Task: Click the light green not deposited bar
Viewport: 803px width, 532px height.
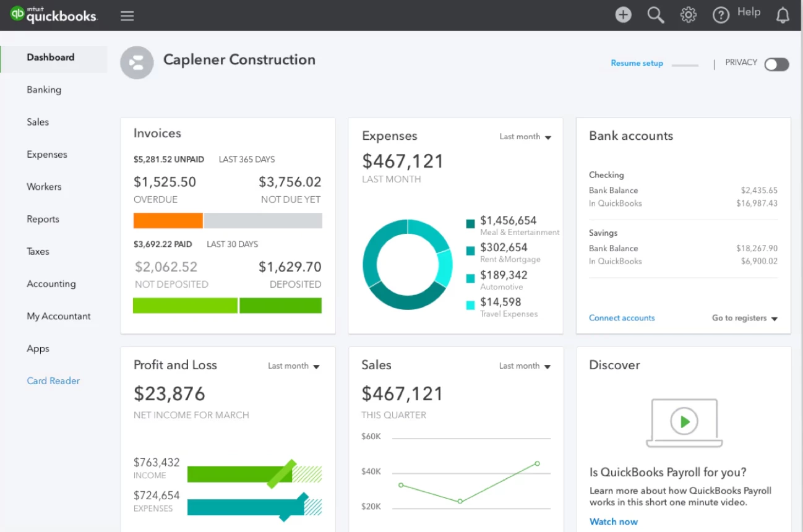Action: point(185,306)
